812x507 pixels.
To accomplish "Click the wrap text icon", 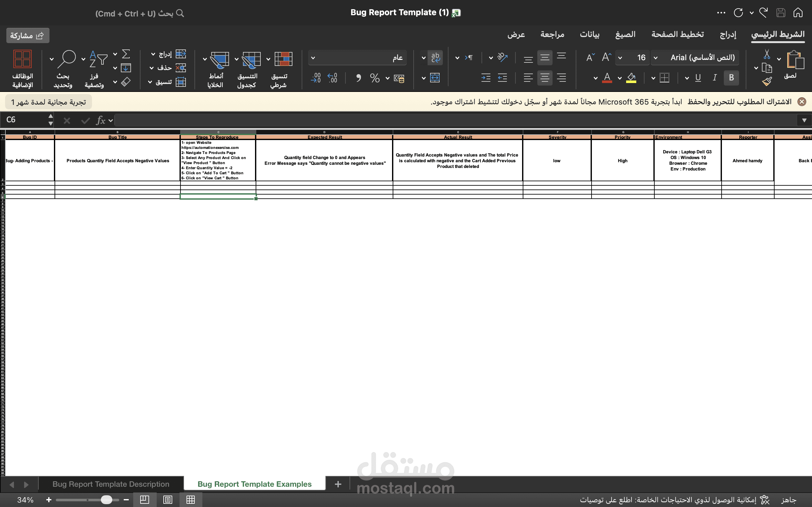I will 435,58.
